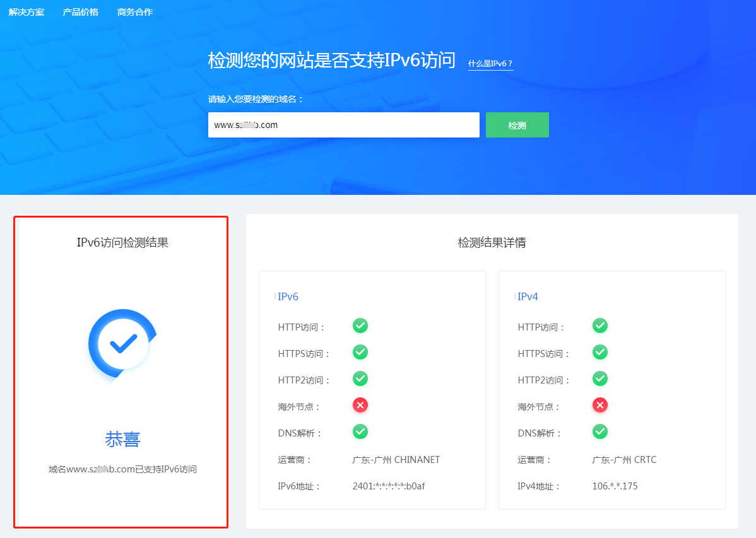
Task: Click the IPv4 HTTP2访问 green check icon
Action: coord(599,379)
